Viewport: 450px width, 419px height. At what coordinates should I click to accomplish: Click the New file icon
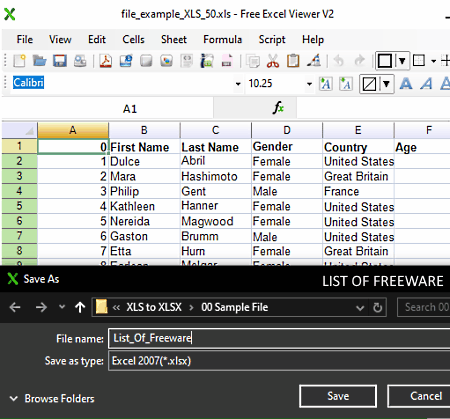(x=19, y=61)
